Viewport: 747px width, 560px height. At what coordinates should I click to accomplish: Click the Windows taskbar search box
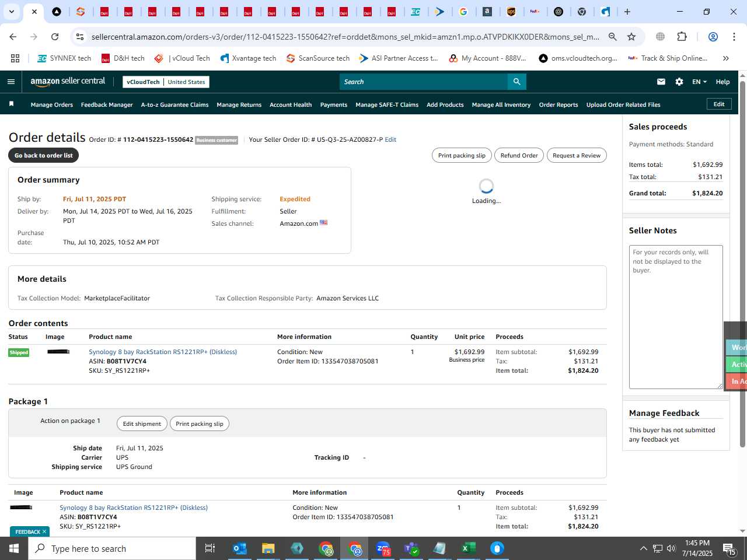[x=112, y=548]
